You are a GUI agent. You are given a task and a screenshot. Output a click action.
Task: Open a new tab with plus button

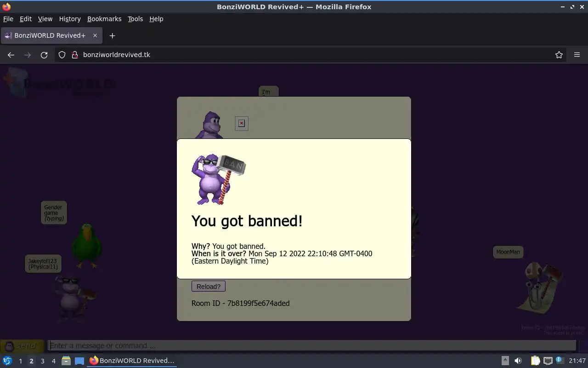tap(112, 35)
